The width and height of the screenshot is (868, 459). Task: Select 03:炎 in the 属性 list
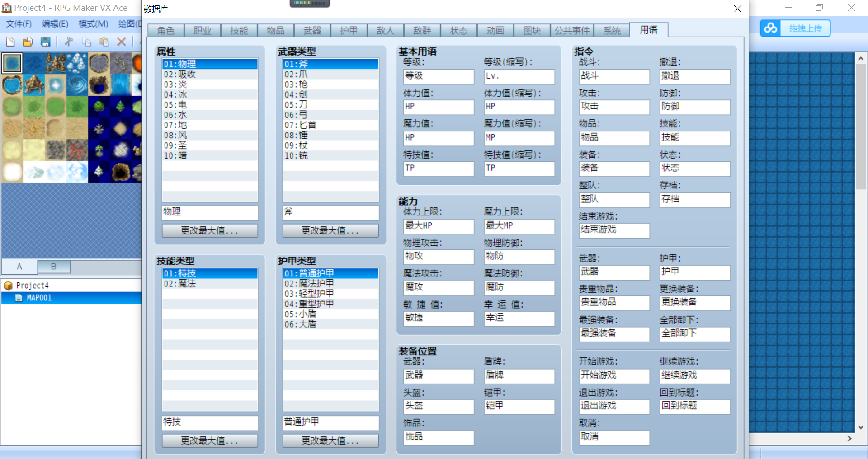coord(210,84)
